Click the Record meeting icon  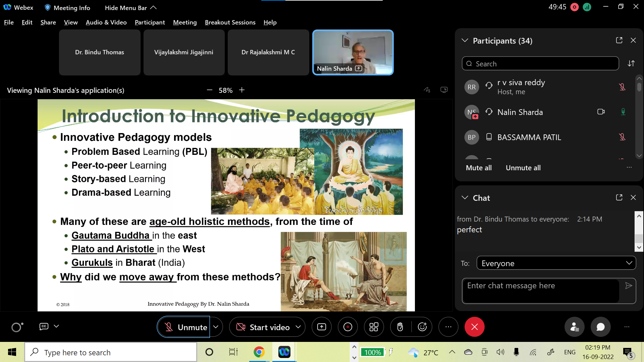[348, 327]
